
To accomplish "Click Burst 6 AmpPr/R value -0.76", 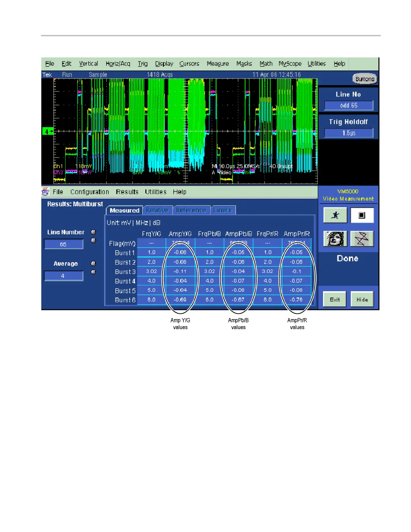I will pyautogui.click(x=296, y=300).
